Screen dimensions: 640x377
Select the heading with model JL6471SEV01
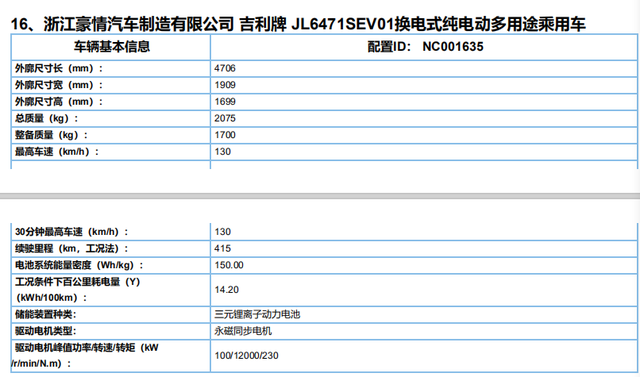coord(298,24)
